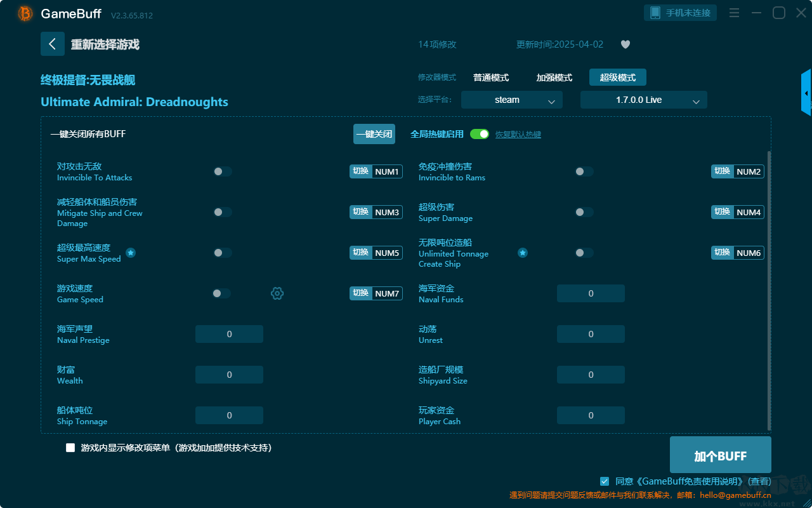Click the star badge beside Super Max Speed

pos(131,253)
